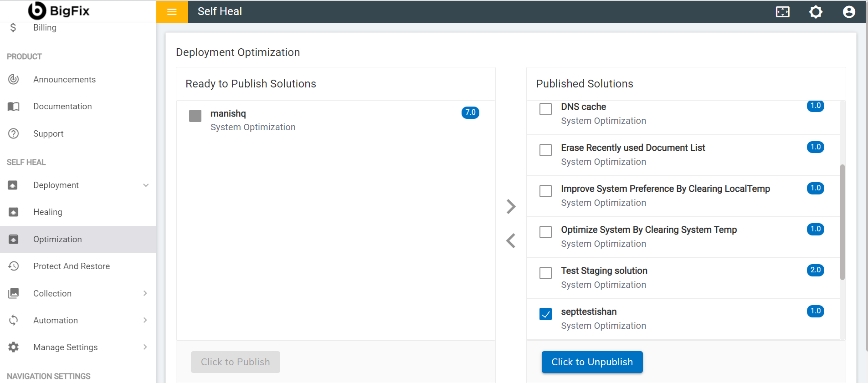Open the theme settings gear icon
Viewport: 868px width, 383px height.
click(816, 12)
